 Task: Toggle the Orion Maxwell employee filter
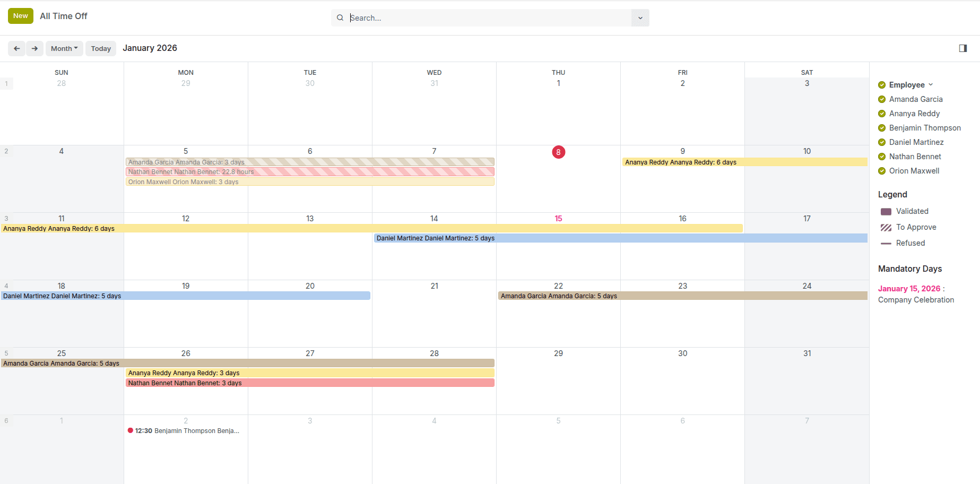pos(914,171)
